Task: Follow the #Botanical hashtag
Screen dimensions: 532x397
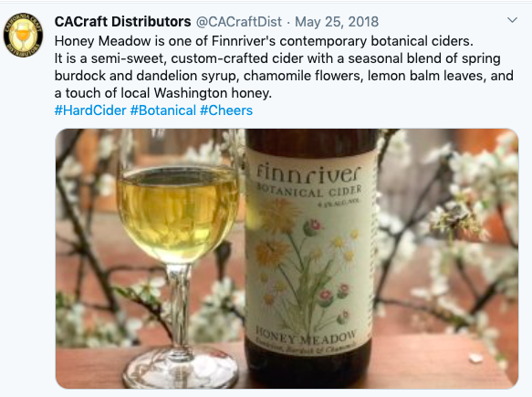Action: pyautogui.click(x=163, y=110)
